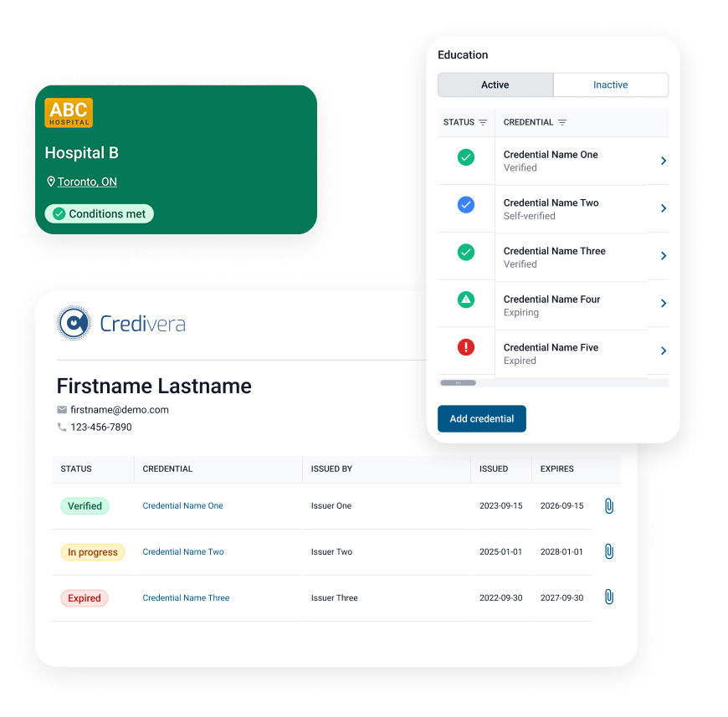Click the Add credential button
This screenshot has height=717, width=728.
(482, 418)
